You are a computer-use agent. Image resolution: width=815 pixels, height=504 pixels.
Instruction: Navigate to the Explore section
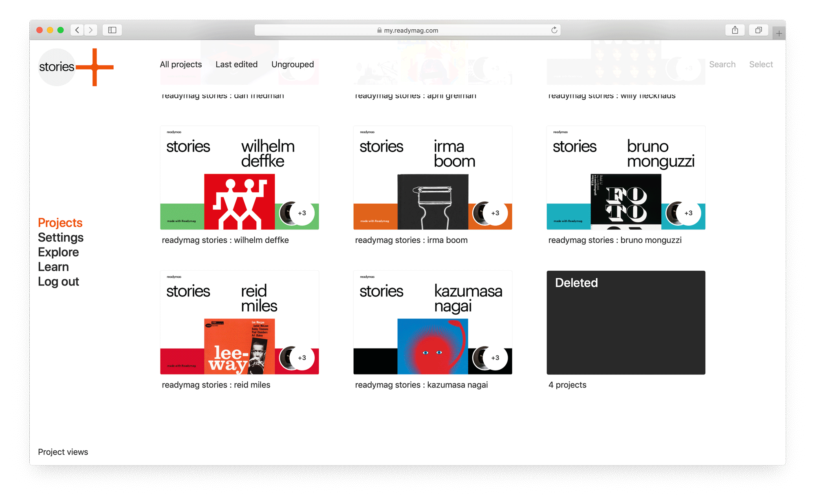tap(57, 252)
